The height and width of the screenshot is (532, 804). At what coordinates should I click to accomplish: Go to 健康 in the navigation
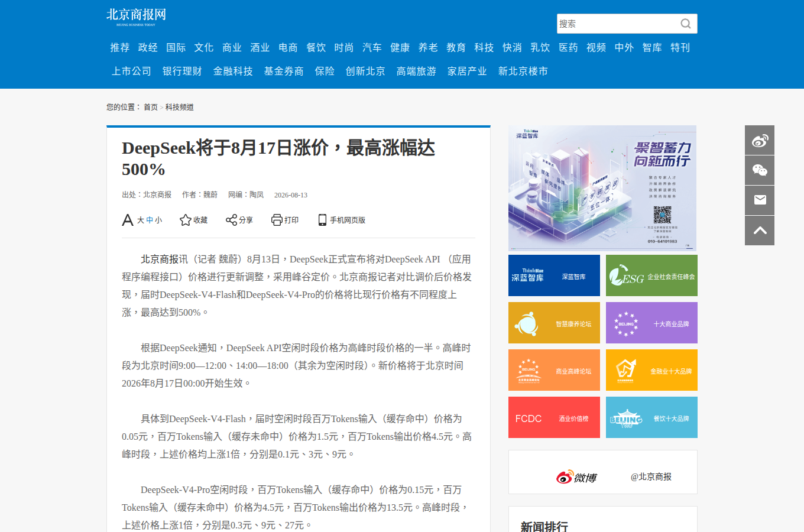pyautogui.click(x=400, y=47)
